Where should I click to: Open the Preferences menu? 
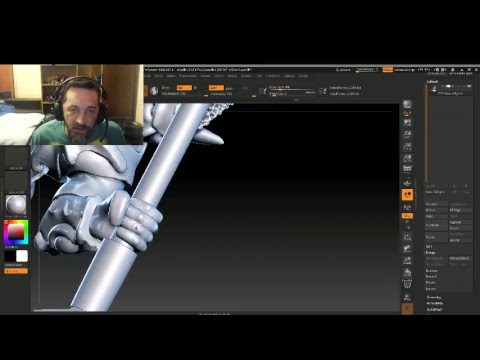coord(188,76)
